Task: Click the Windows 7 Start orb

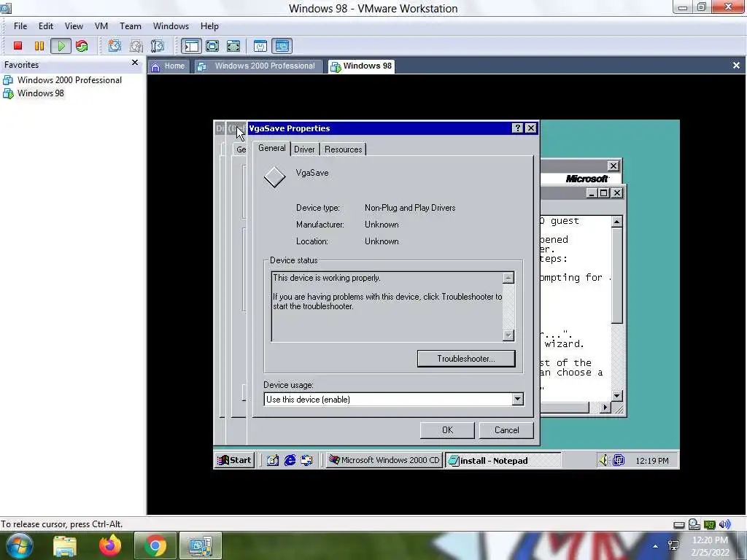Action: pos(19,545)
